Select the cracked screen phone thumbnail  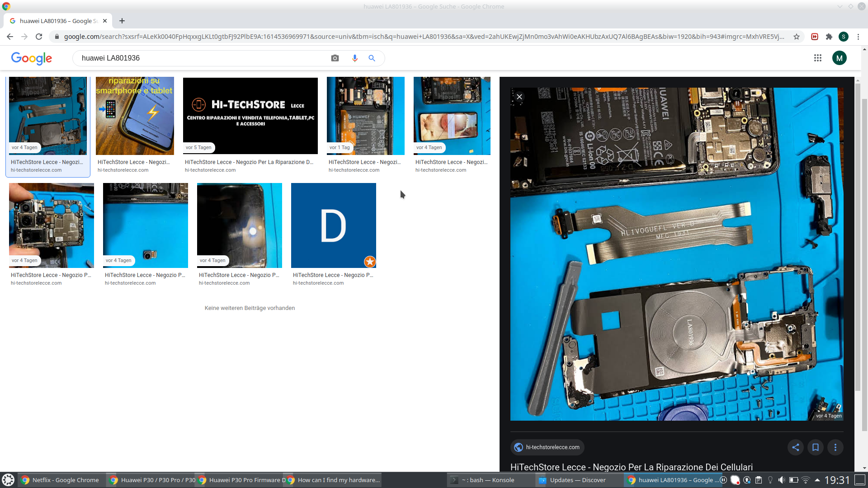point(452,116)
